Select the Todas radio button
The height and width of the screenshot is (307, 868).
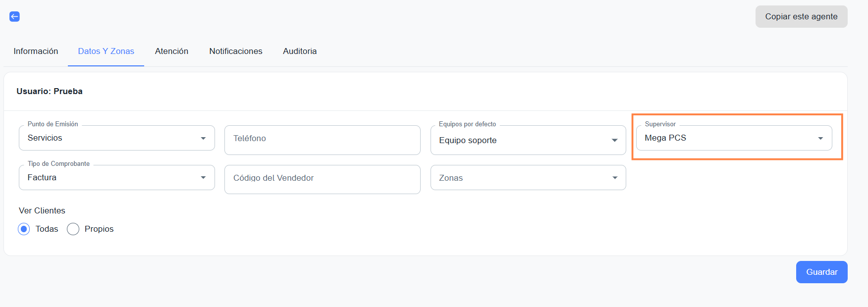[x=24, y=229]
